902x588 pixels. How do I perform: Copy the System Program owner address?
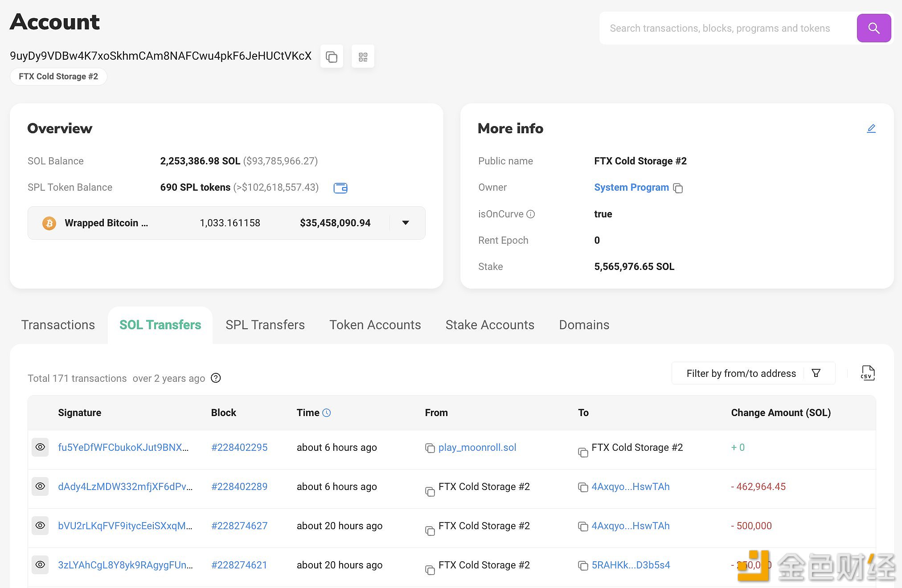(x=678, y=188)
